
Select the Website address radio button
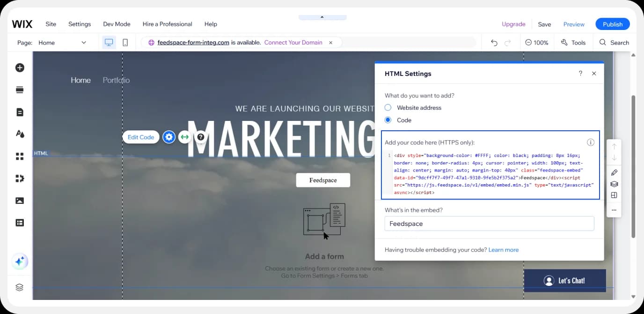pyautogui.click(x=388, y=107)
